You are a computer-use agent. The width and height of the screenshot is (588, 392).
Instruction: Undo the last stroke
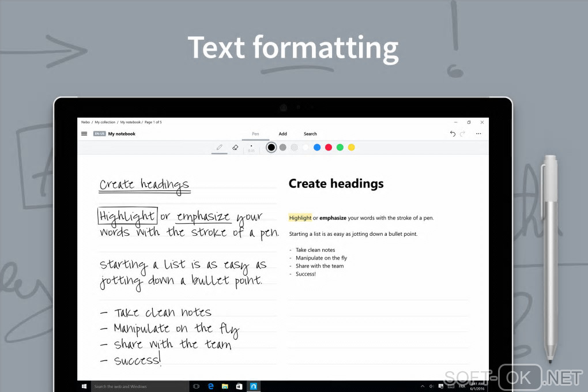(x=453, y=134)
